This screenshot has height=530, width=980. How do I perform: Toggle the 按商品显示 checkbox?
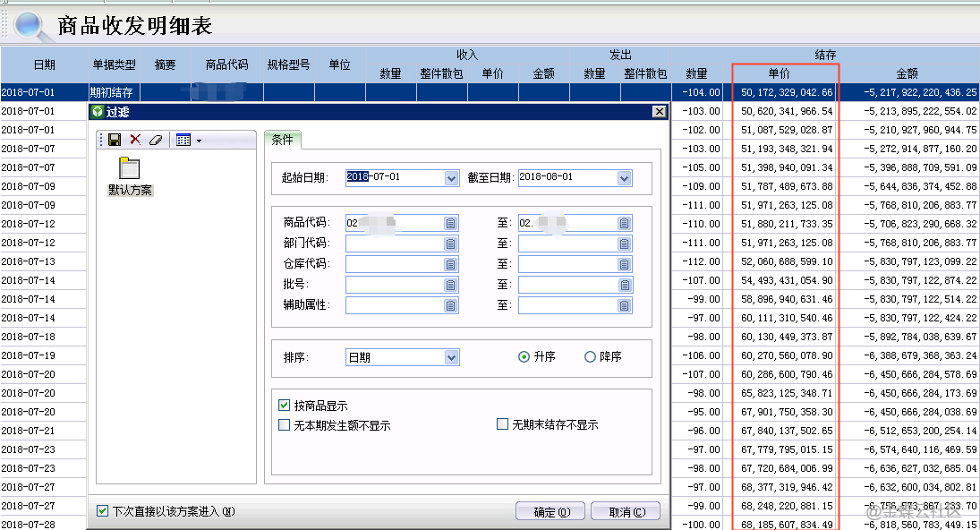pyautogui.click(x=285, y=405)
